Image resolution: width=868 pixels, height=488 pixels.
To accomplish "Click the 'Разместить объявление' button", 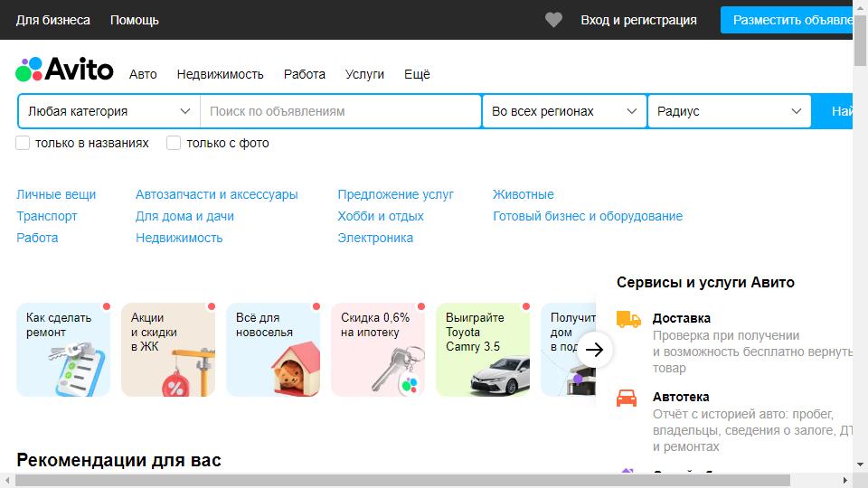I will (x=787, y=20).
